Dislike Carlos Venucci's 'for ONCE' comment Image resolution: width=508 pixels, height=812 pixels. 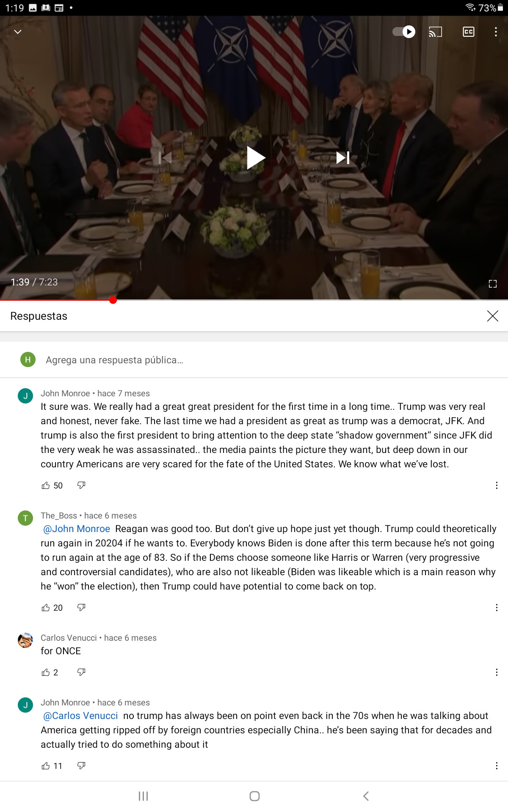click(81, 672)
